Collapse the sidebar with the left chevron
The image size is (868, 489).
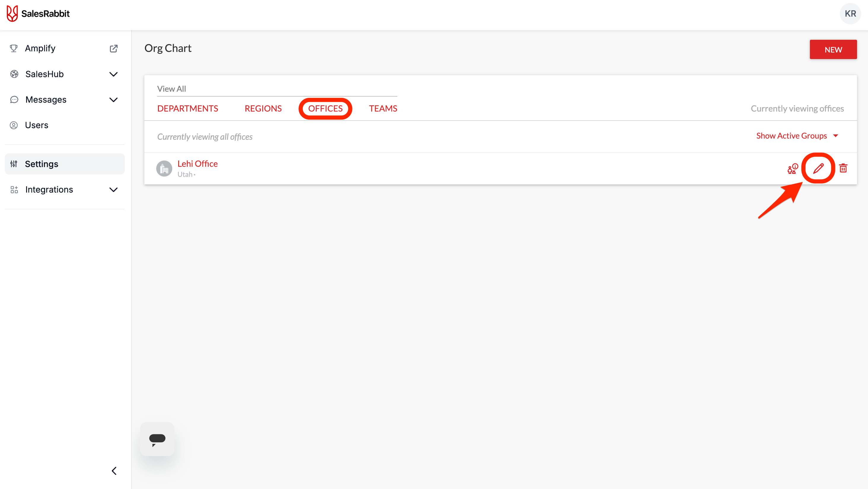[x=114, y=471]
